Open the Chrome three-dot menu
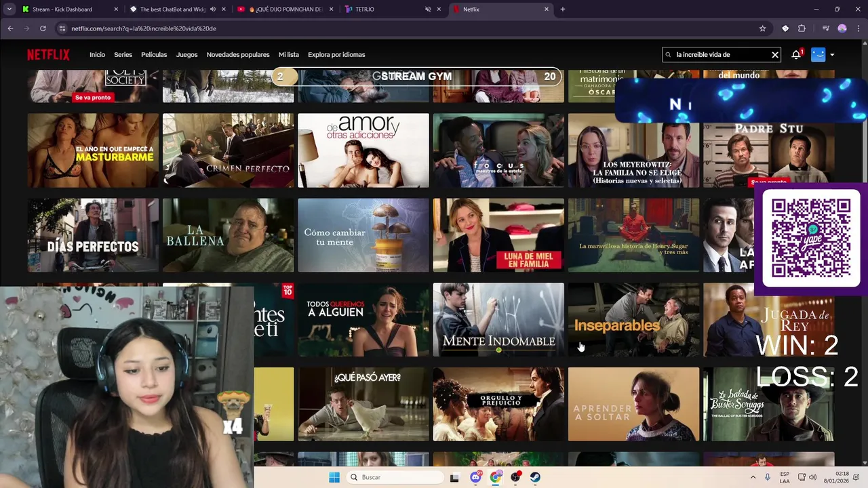Image resolution: width=868 pixels, height=488 pixels. (x=858, y=28)
